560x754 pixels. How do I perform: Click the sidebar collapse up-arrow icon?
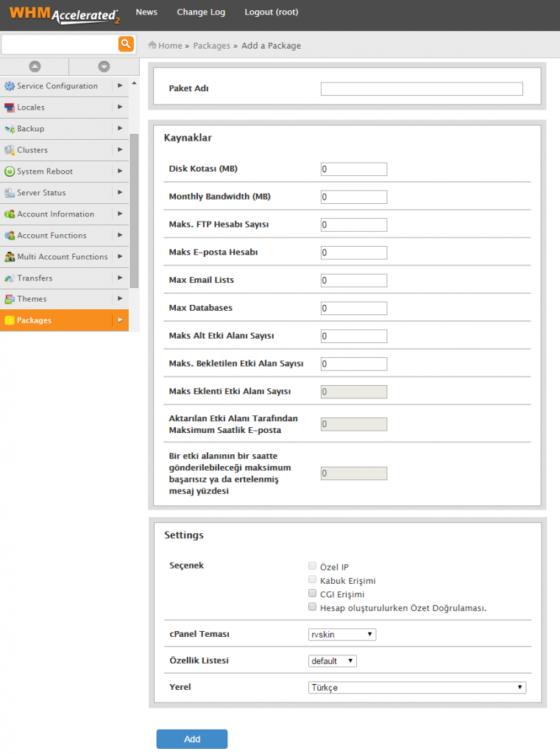pyautogui.click(x=35, y=66)
